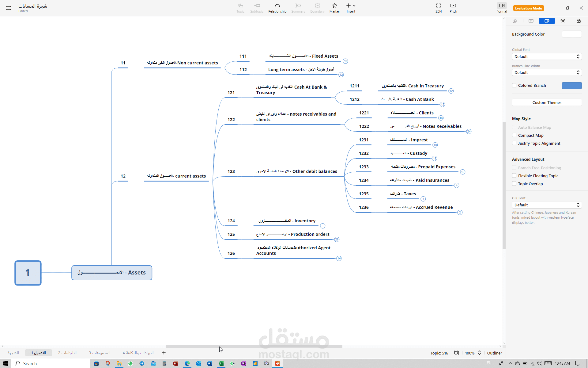Screen dimensions: 588x368
Task: Check the Compact Map option
Action: (514, 135)
